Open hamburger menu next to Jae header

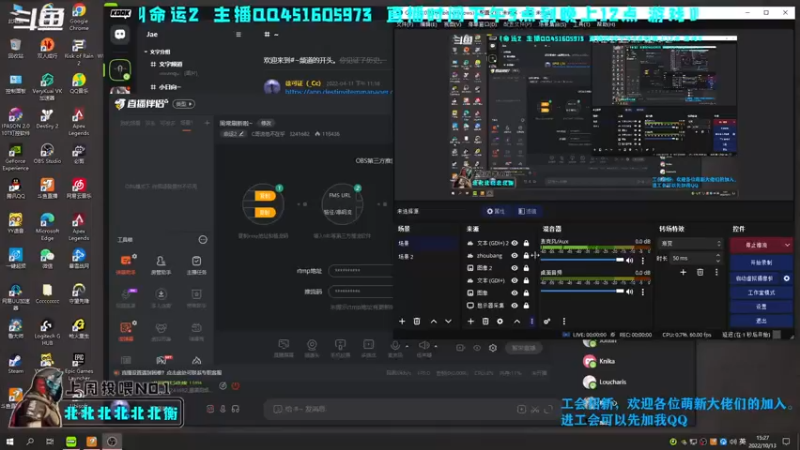point(238,35)
